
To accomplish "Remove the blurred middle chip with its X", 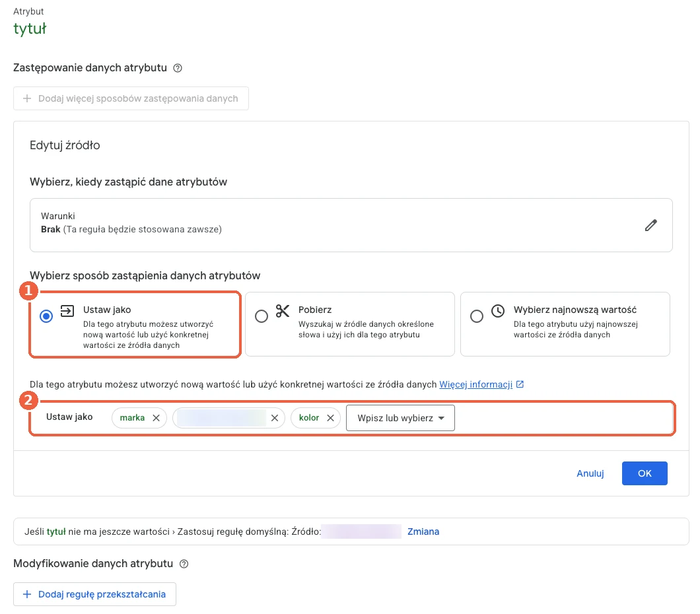I will [x=275, y=418].
